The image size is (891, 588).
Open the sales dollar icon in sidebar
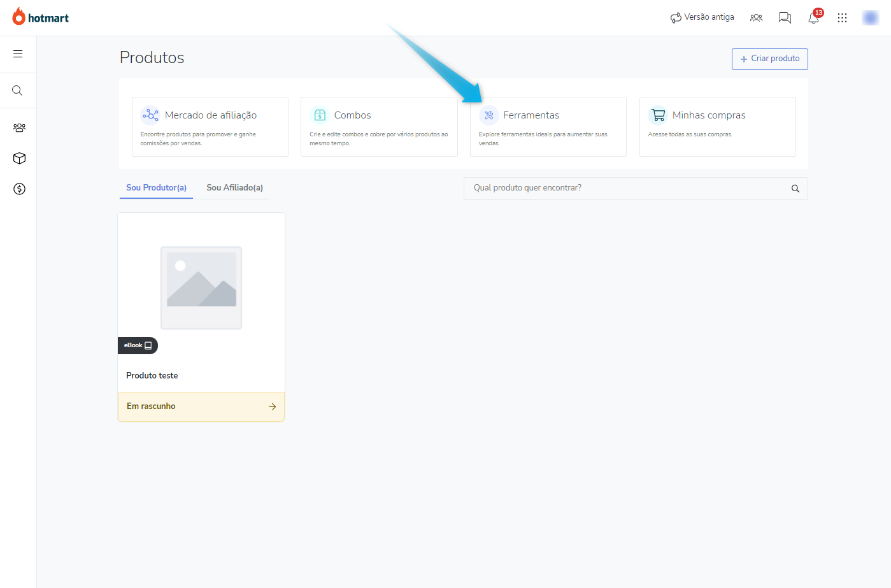point(19,189)
